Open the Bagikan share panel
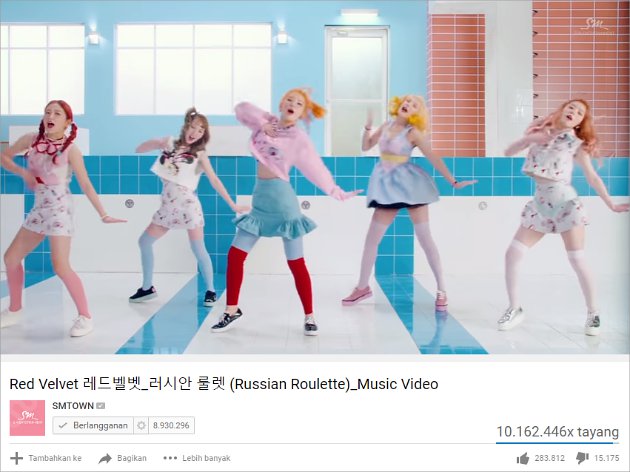This screenshot has width=630, height=472. (x=123, y=458)
